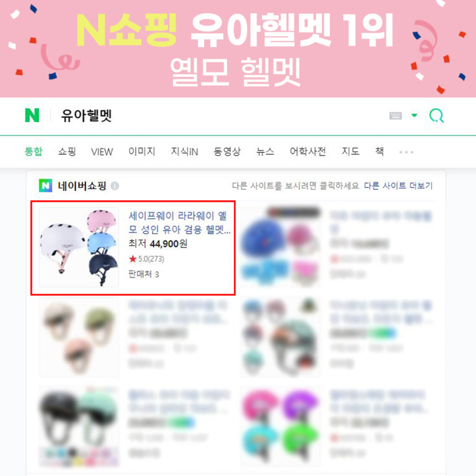Open the 어학사전 tab
The image size is (476, 476).
(x=308, y=151)
